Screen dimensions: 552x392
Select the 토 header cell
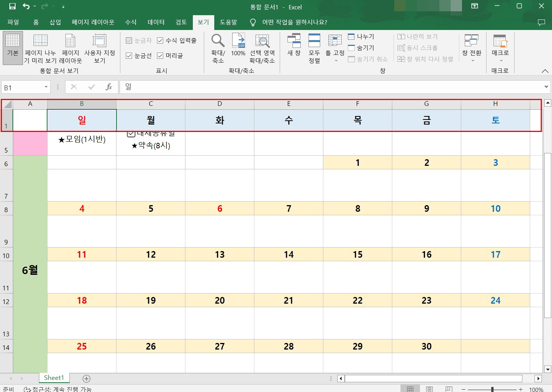click(x=496, y=120)
